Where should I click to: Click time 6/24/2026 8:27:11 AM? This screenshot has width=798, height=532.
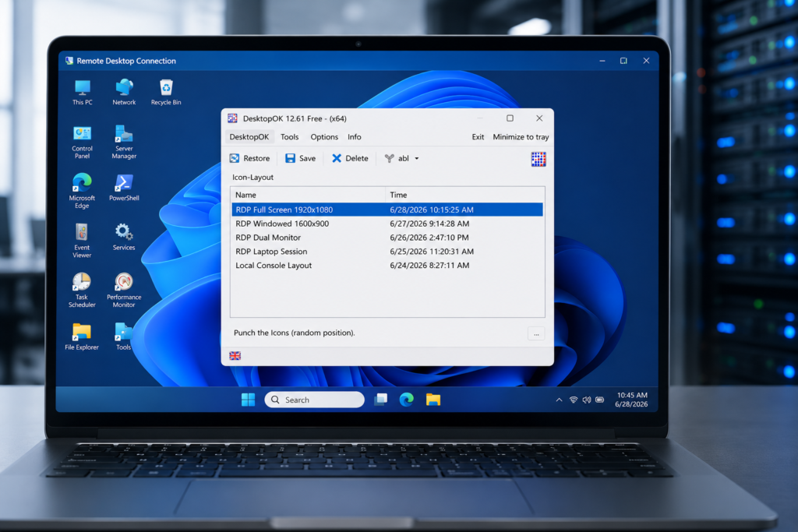[429, 266]
